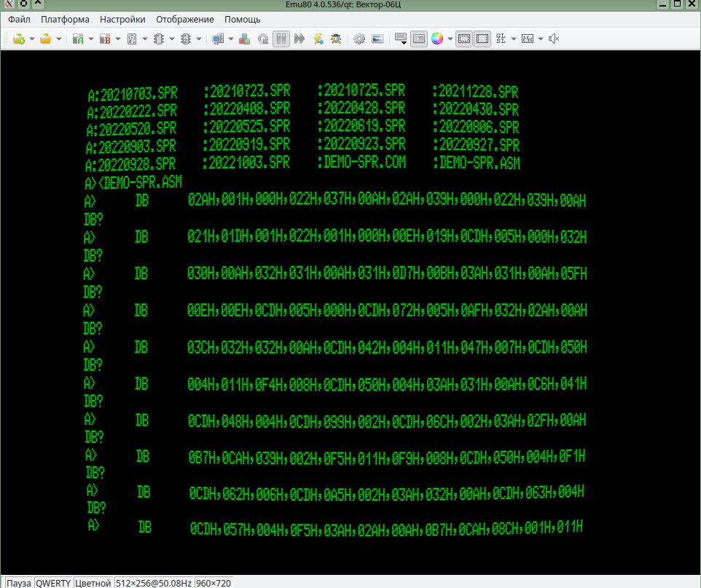Click the color wheel icon

click(437, 39)
